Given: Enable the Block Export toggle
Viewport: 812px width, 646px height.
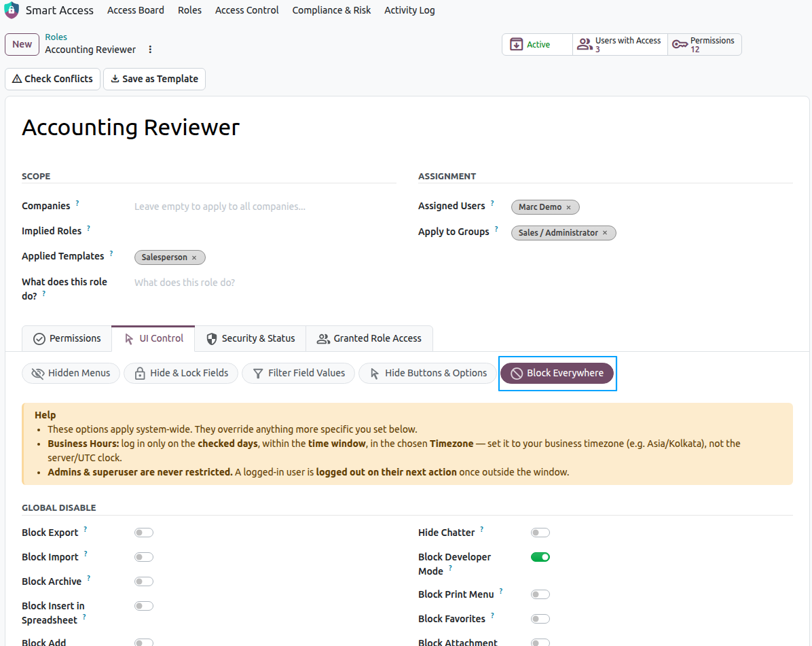Looking at the screenshot, I should pyautogui.click(x=144, y=533).
